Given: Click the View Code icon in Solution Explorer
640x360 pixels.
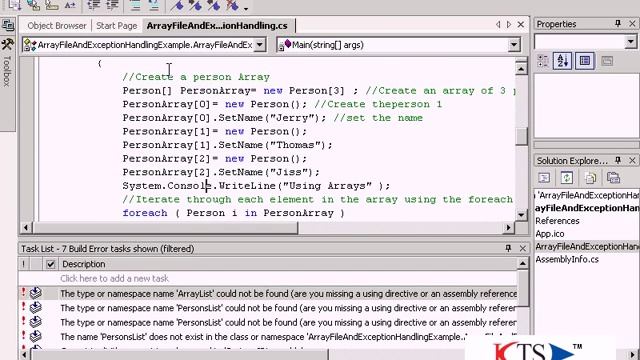Looking at the screenshot, I should [x=544, y=178].
